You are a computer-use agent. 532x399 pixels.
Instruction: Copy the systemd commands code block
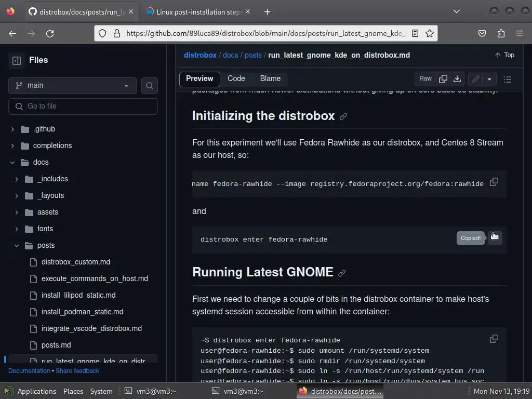coord(494,338)
